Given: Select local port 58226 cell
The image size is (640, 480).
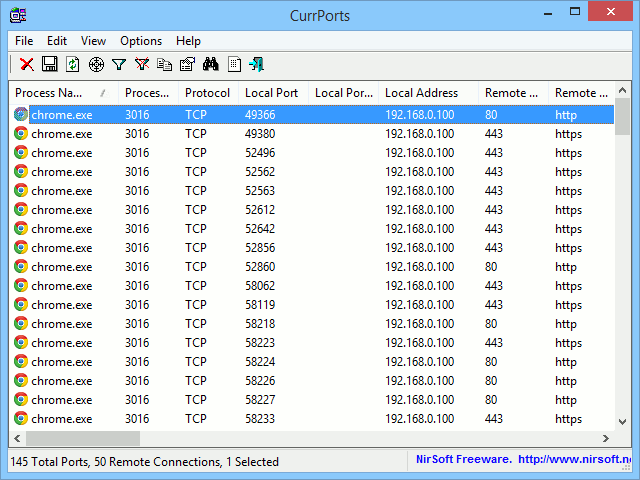Looking at the screenshot, I should [x=260, y=380].
